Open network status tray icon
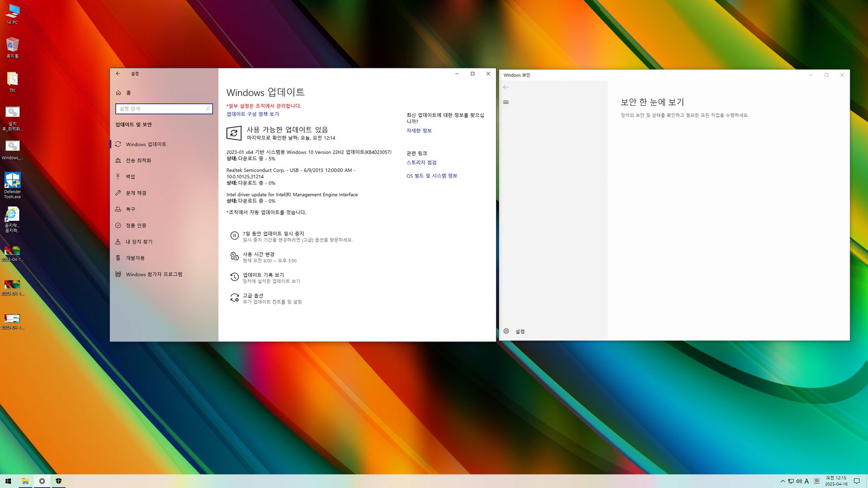 (791, 481)
